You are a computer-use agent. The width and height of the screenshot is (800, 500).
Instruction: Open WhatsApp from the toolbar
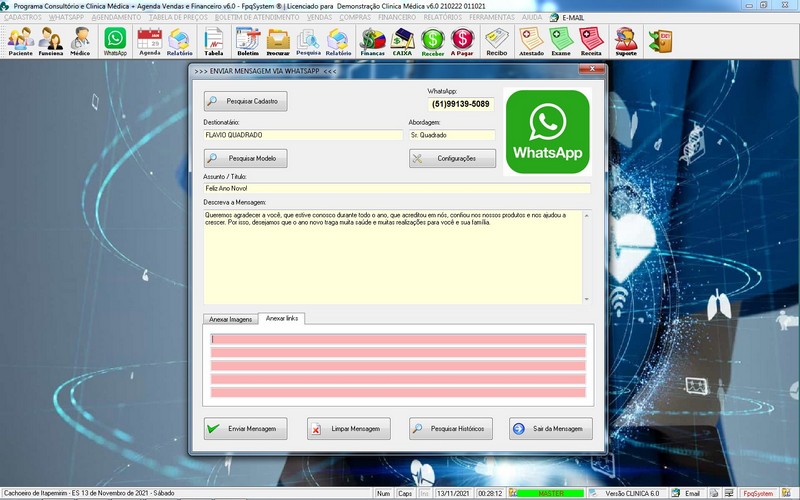click(116, 41)
